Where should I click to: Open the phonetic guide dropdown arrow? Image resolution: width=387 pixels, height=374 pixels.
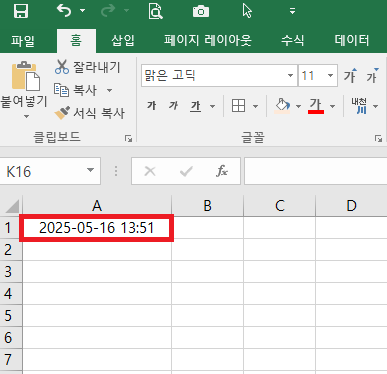click(376, 106)
